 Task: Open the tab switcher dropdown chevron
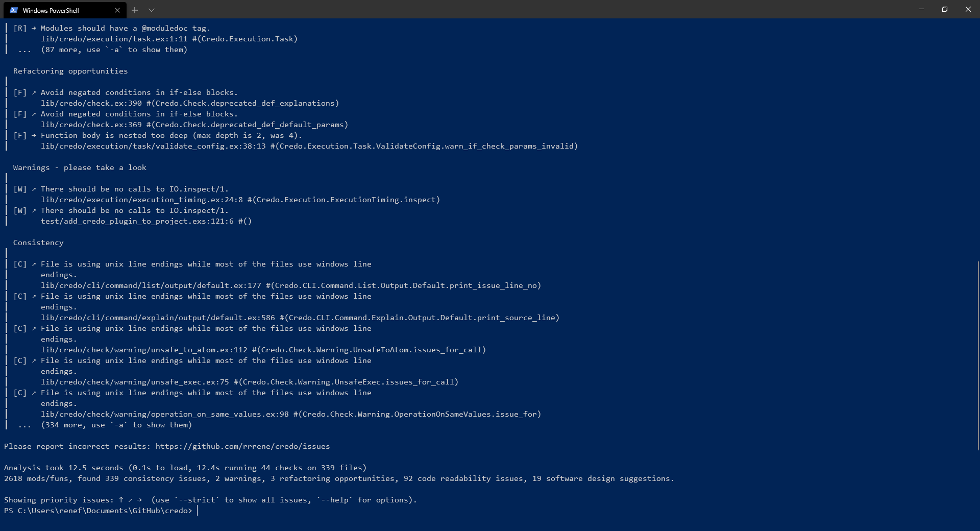coord(152,10)
